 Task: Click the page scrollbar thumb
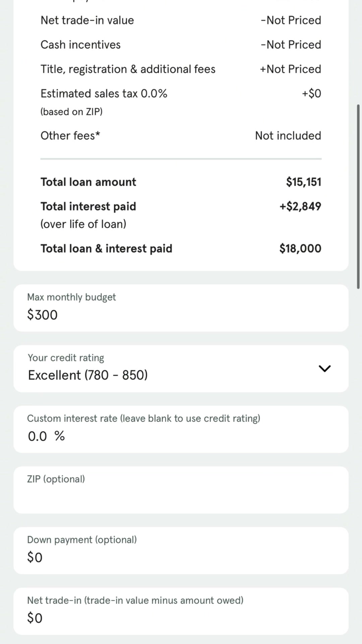point(358,197)
